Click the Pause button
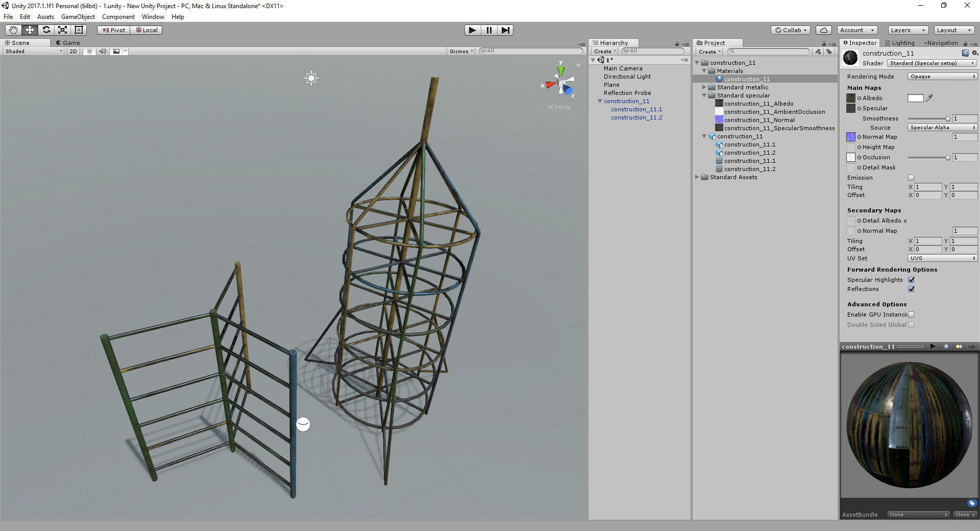The height and width of the screenshot is (531, 980). coord(489,30)
